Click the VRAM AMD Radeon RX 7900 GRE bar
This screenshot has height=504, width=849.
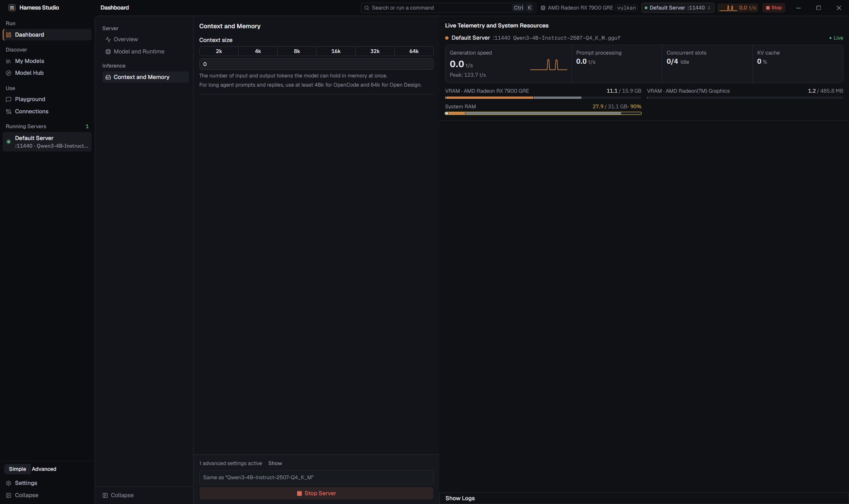[x=543, y=98]
